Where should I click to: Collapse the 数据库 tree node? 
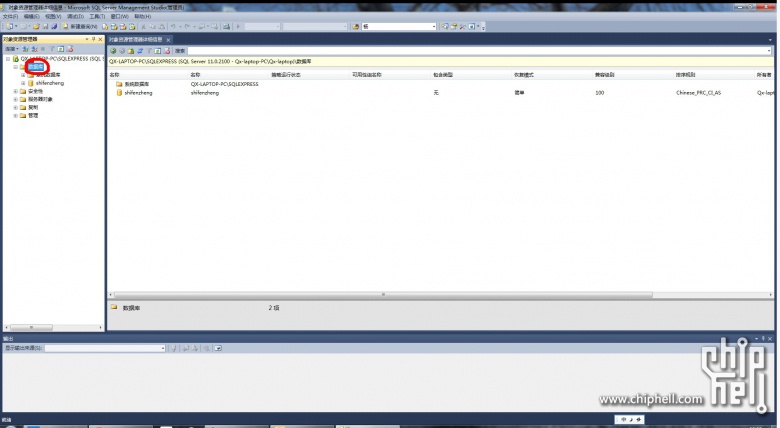(15, 67)
